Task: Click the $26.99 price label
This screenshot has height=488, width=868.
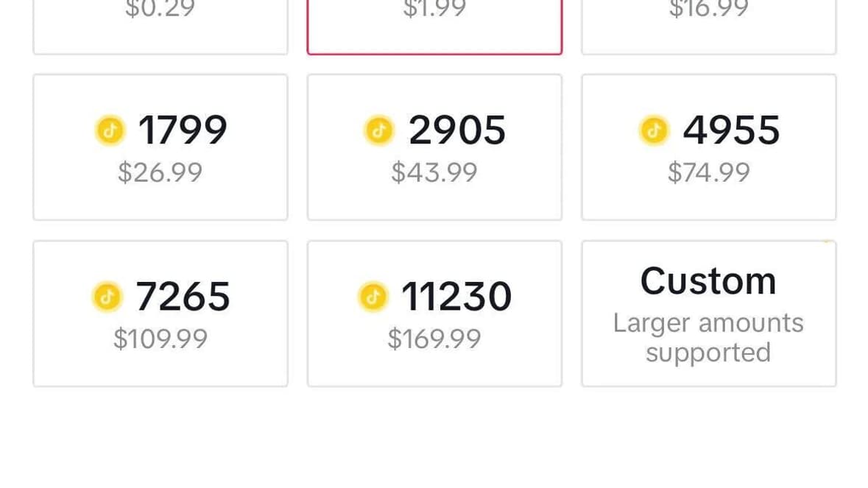Action: click(x=160, y=171)
